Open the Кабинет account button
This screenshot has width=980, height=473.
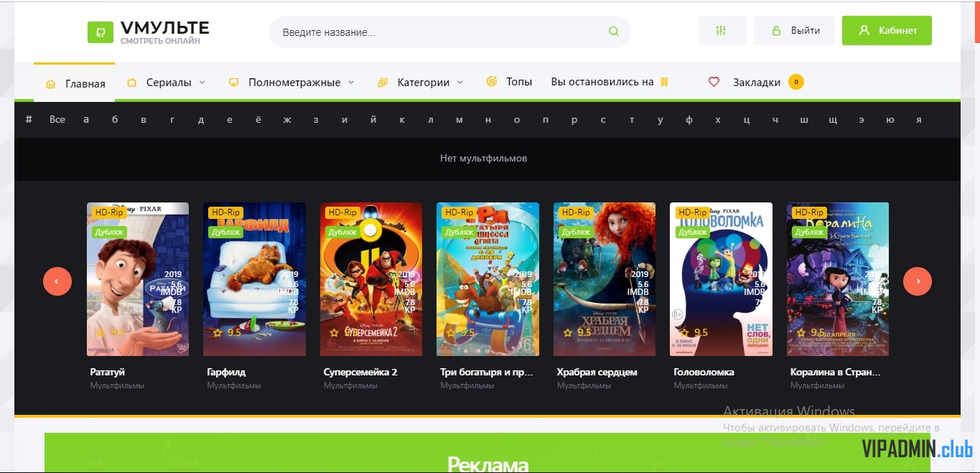(887, 31)
